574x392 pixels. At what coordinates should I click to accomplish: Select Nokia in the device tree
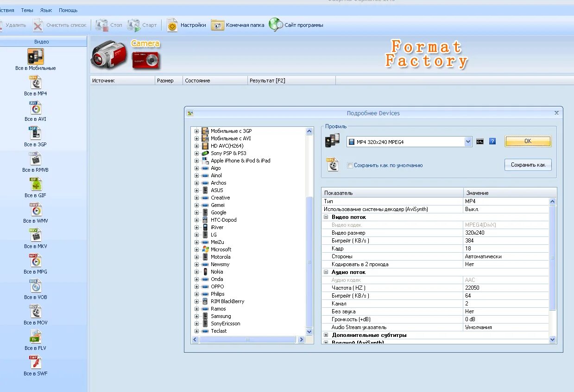(x=217, y=272)
